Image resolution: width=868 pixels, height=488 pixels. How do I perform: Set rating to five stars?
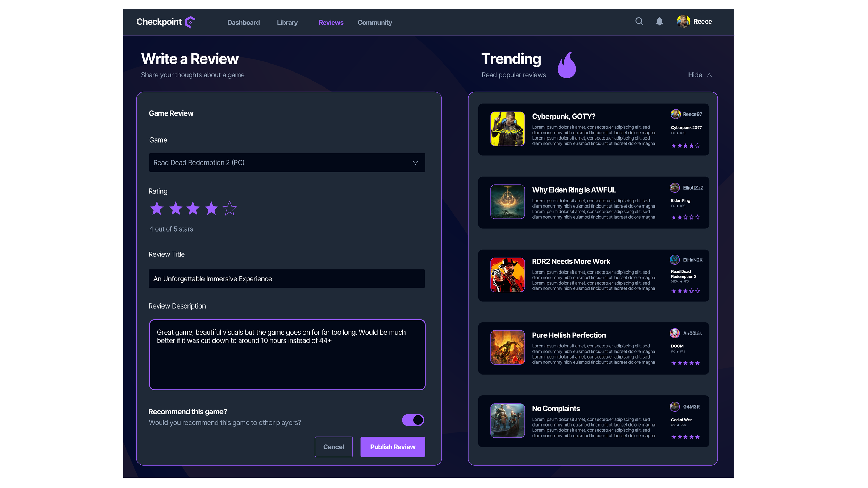click(229, 209)
